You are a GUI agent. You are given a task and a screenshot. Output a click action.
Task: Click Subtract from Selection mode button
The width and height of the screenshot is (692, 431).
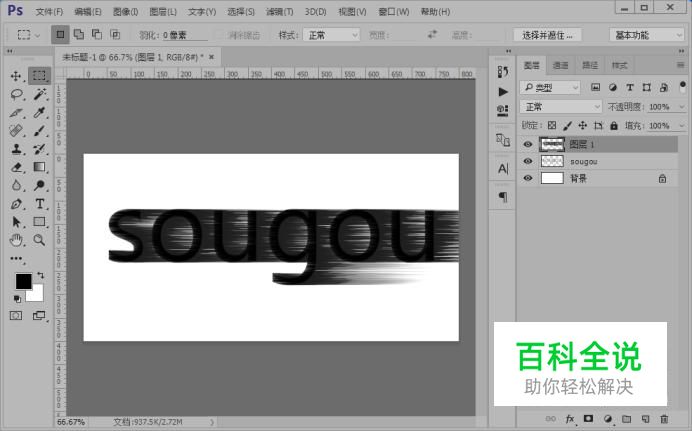(97, 34)
